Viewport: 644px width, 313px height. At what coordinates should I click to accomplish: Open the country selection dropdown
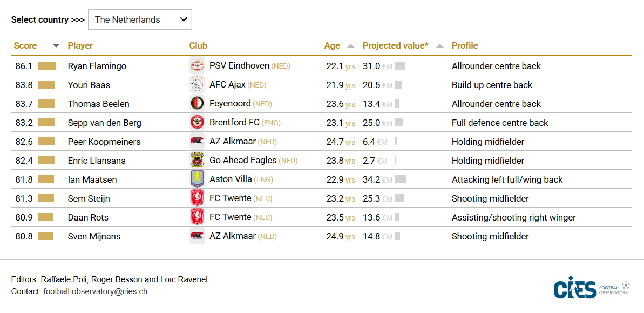click(140, 19)
